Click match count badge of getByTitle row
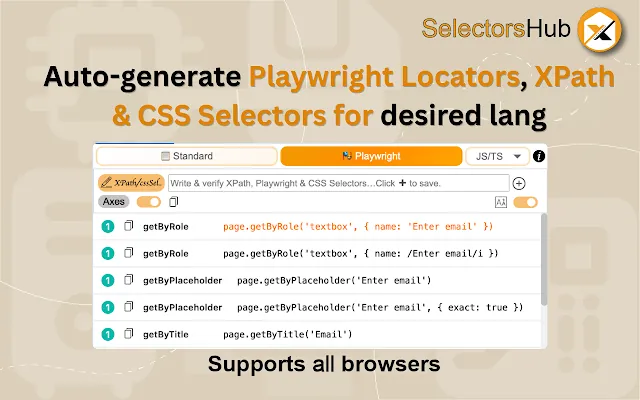Viewport: 640px width, 400px height. coord(108,335)
